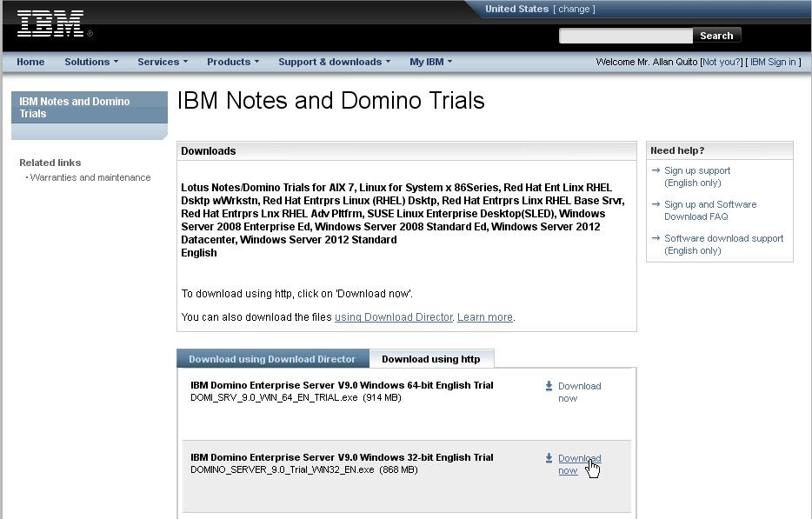Click the IBM Notes and Domino Trials page heading
Image resolution: width=812 pixels, height=519 pixels.
pos(331,101)
